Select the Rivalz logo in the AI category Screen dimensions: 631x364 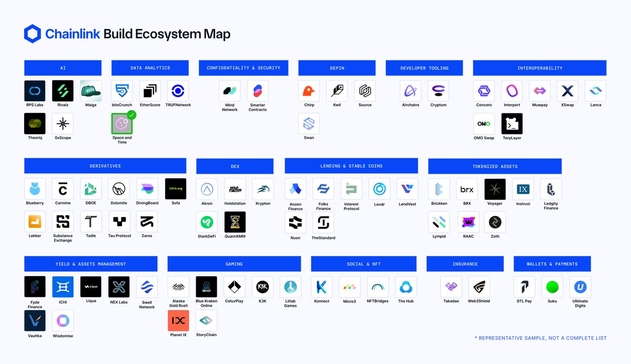click(63, 90)
